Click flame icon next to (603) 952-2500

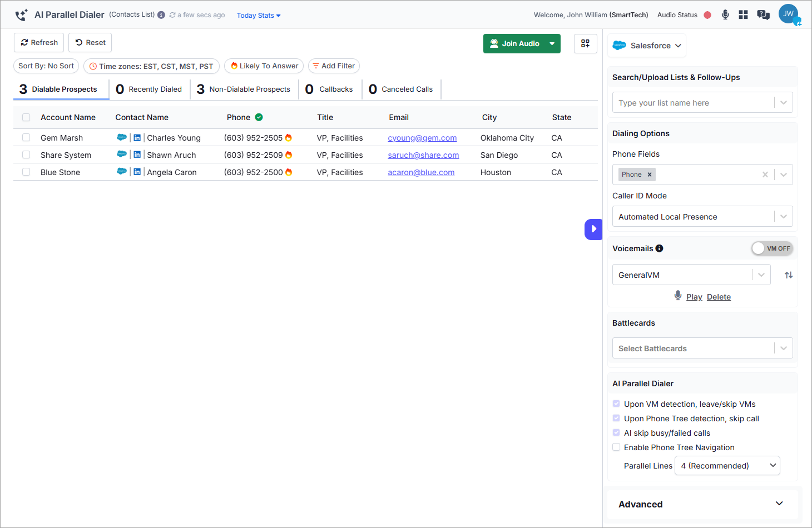coord(289,172)
